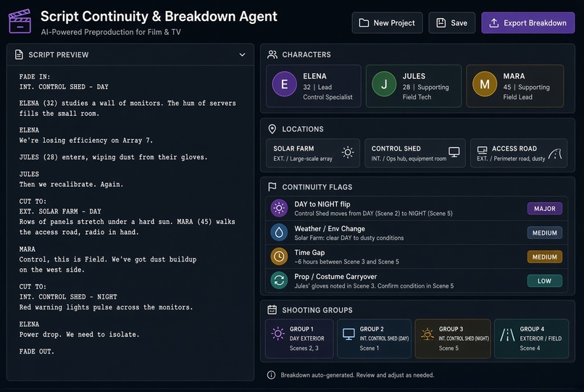584x392 pixels.
Task: Click 'Breakdown auto-generated' notice text
Action: click(x=357, y=375)
